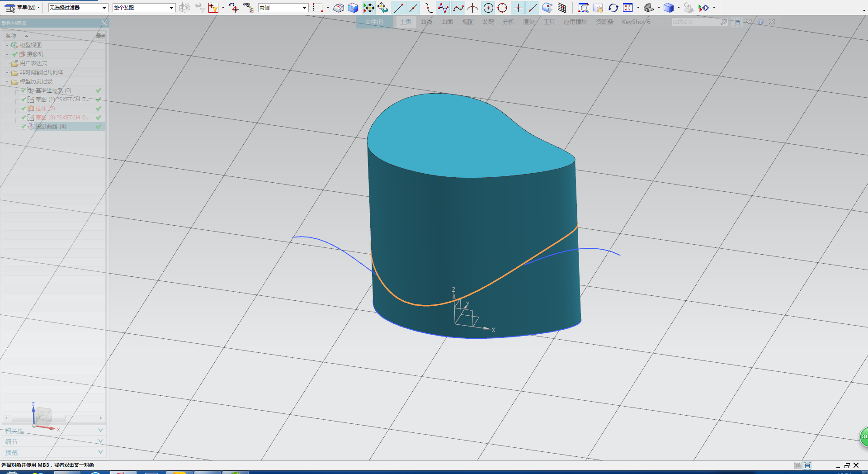Click the shaded rendering style cube icon
The height and width of the screenshot is (474, 868).
point(669,8)
